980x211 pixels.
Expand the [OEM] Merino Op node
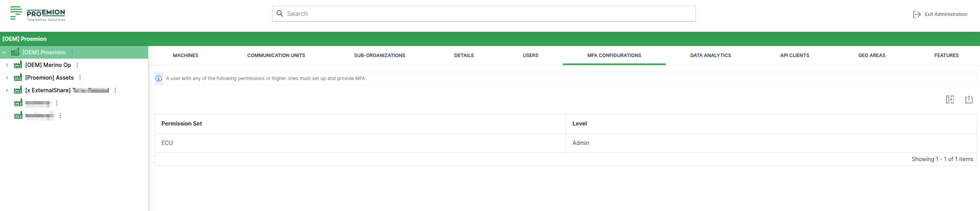(x=7, y=65)
